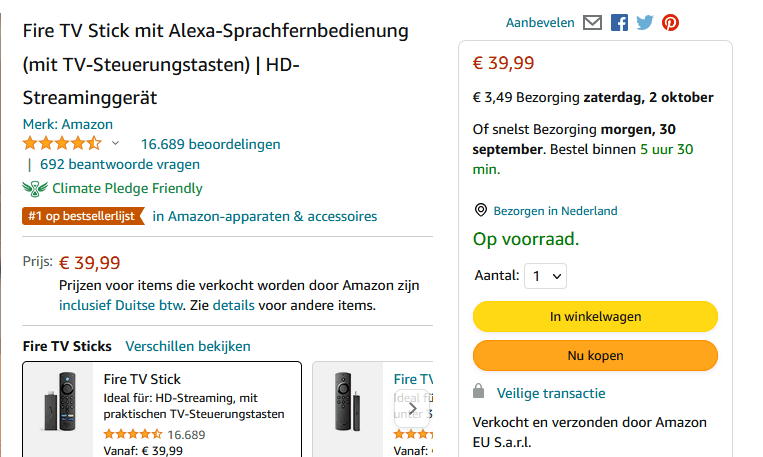Screen dimensions: 763x457
Task: Open the Aantal quantity dropdown
Action: coord(545,275)
